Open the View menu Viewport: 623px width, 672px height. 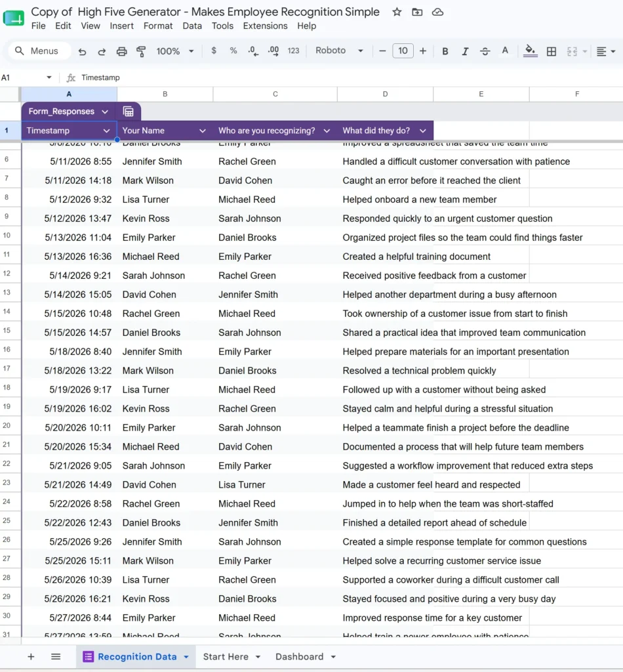coord(90,26)
